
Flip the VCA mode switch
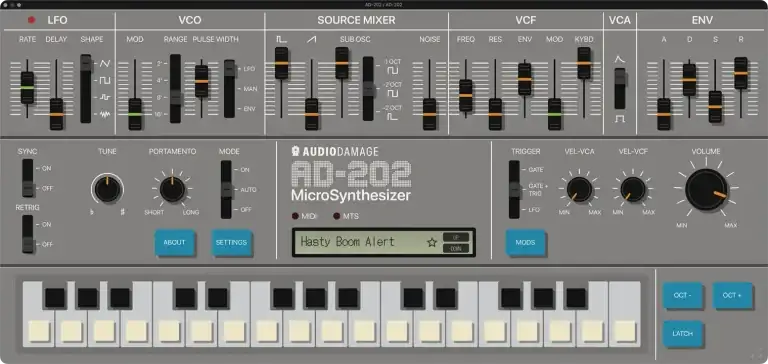620,89
